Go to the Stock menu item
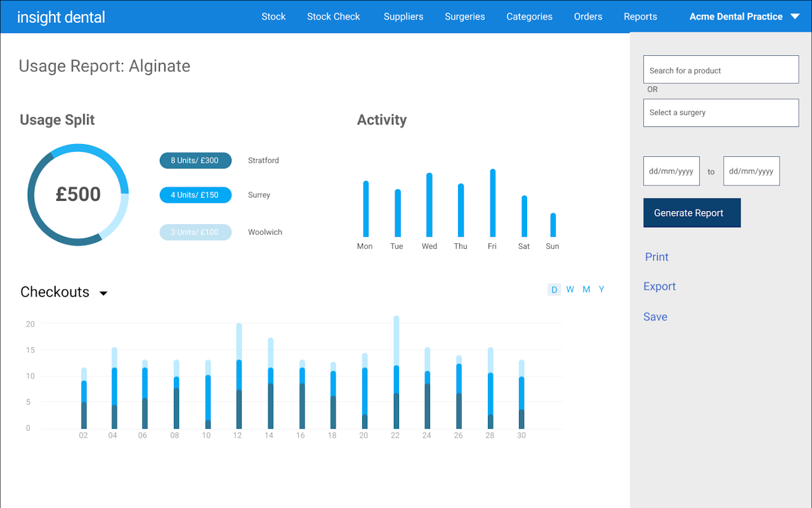Viewport: 812px width, 508px height. [273, 17]
